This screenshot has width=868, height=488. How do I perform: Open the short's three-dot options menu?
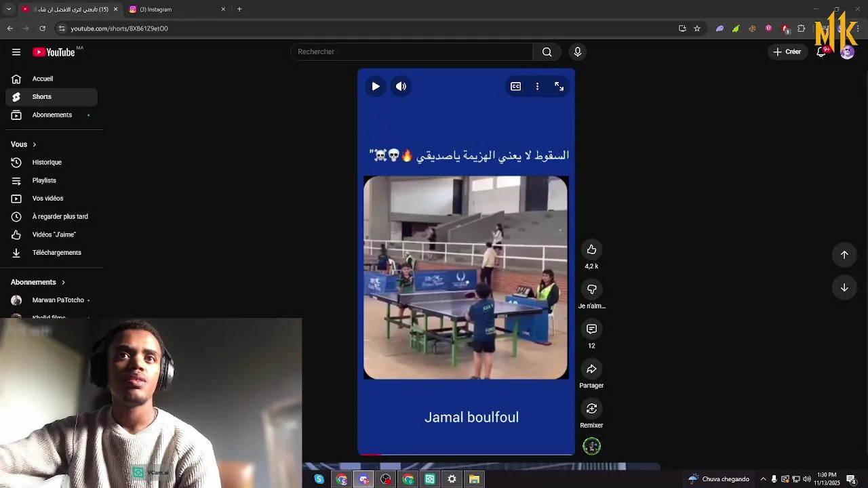pyautogui.click(x=537, y=86)
